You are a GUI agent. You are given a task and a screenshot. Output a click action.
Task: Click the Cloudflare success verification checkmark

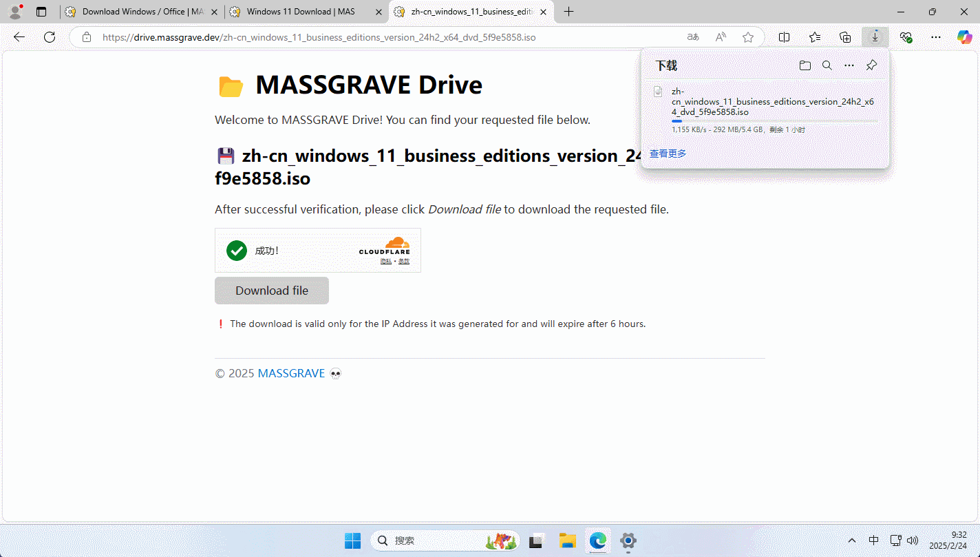coord(237,251)
